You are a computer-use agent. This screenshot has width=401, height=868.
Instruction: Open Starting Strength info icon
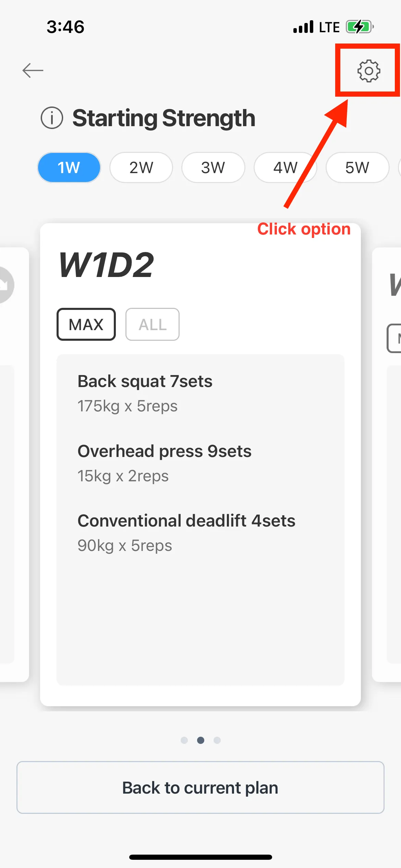[x=52, y=118]
